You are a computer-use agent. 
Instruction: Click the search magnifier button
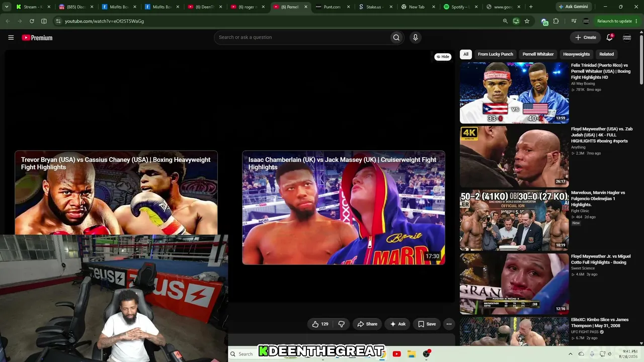point(396,37)
